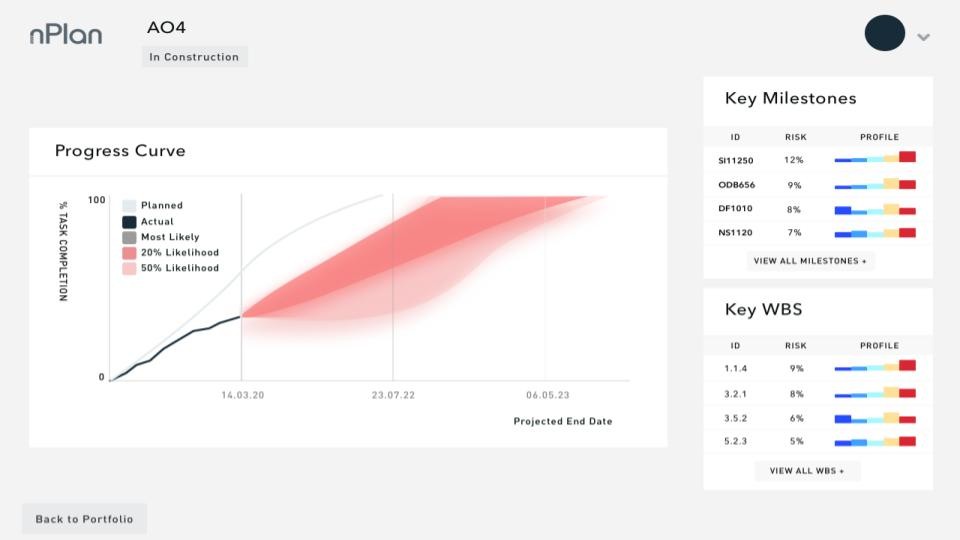Image resolution: width=960 pixels, height=540 pixels.
Task: Select milestone ODB656 risk profile bar
Action: tap(875, 184)
